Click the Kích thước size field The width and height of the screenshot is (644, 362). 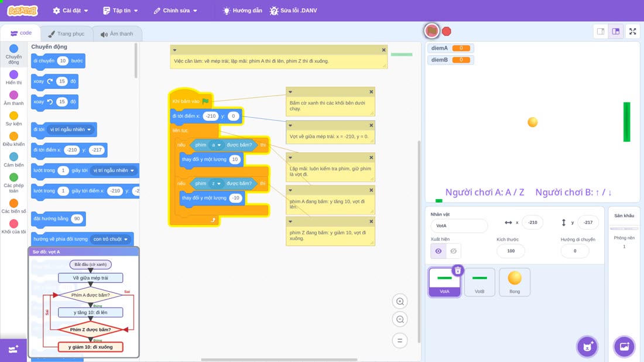point(511,251)
